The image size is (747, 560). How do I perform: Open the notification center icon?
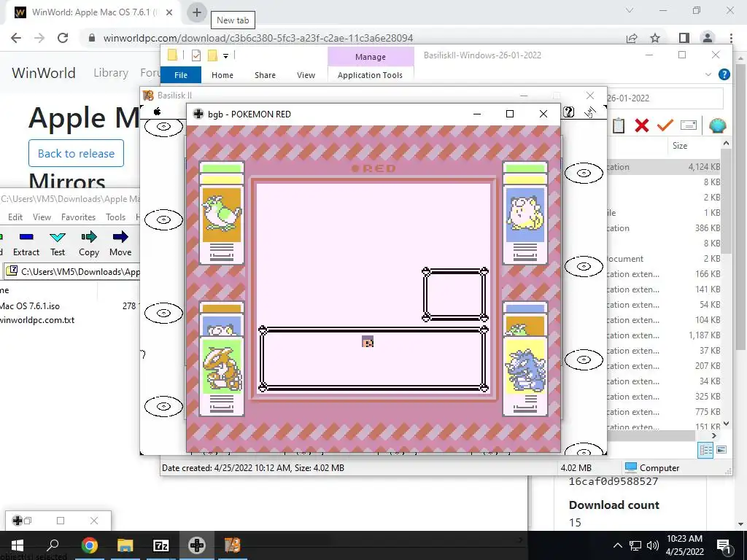point(724,545)
